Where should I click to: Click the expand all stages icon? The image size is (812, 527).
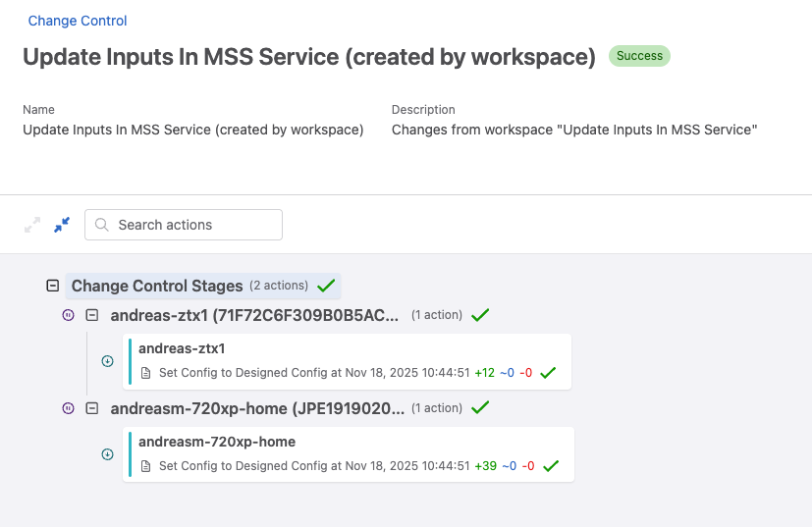pyautogui.click(x=32, y=225)
